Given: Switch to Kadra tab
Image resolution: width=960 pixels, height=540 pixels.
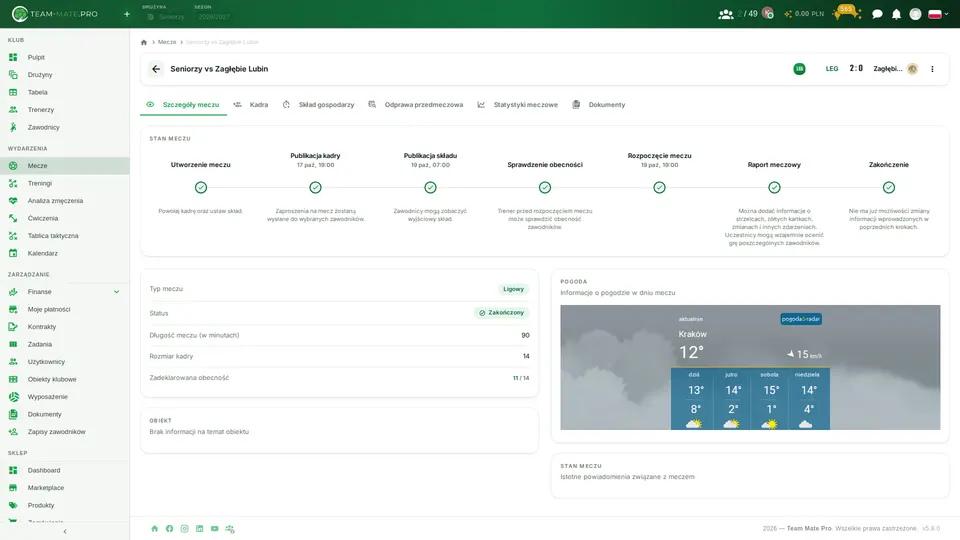Looking at the screenshot, I should pos(251,105).
